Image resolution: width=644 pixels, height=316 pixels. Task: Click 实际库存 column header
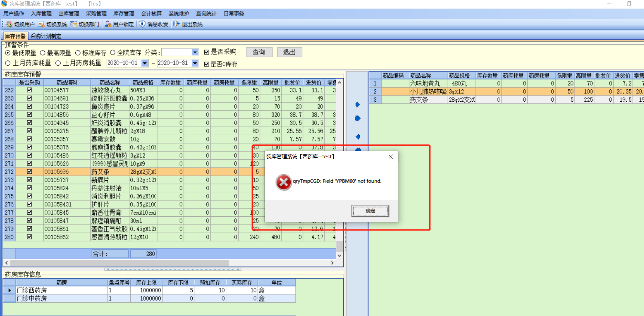(242, 282)
